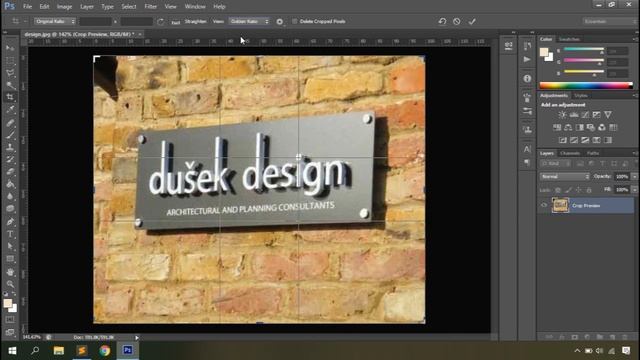Switch to the Styles tab
Image resolution: width=640 pixels, height=360 pixels.
tap(580, 96)
